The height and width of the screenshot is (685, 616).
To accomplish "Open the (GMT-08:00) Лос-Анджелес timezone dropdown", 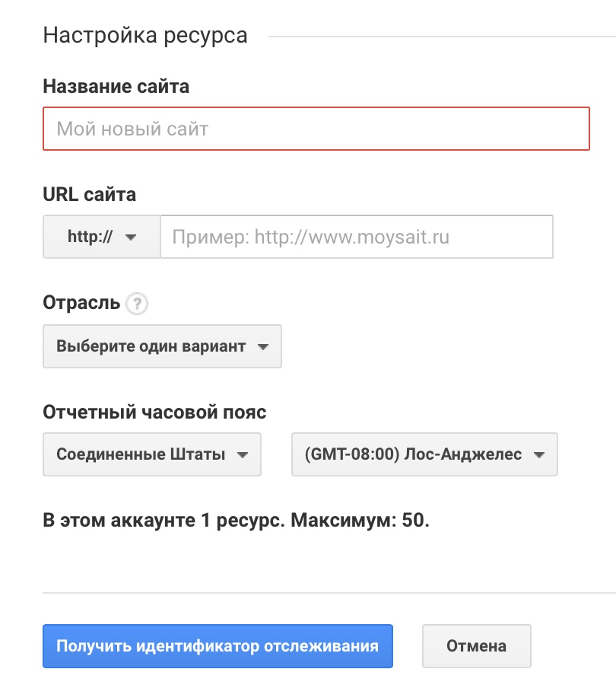I will pos(424,454).
